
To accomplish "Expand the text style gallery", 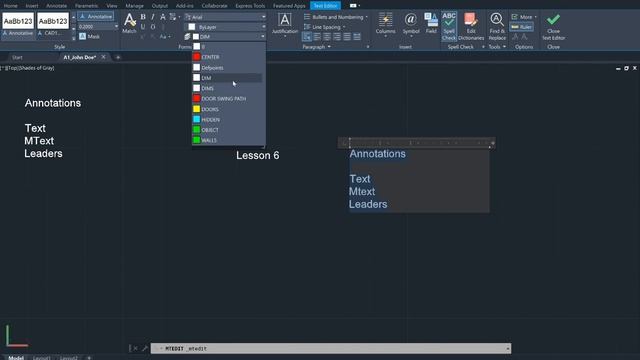I will click(73, 38).
